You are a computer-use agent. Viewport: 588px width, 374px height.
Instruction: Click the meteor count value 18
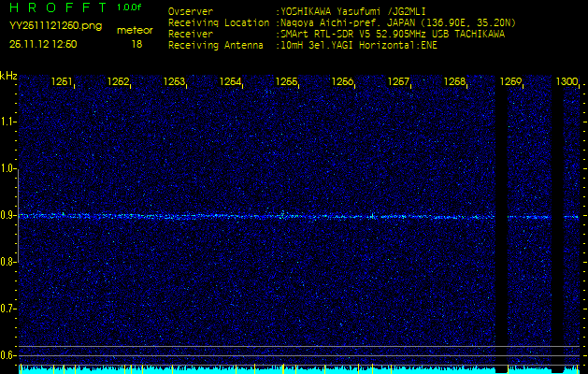(x=136, y=44)
